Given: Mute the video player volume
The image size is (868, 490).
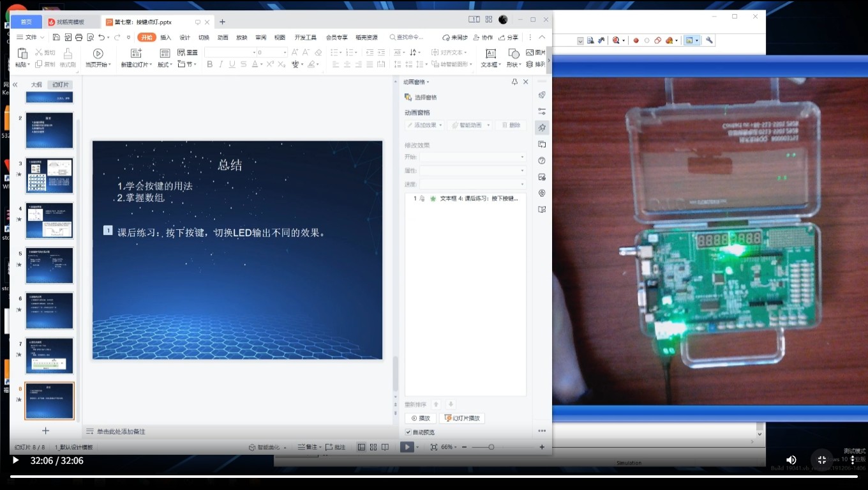Looking at the screenshot, I should coord(791,460).
